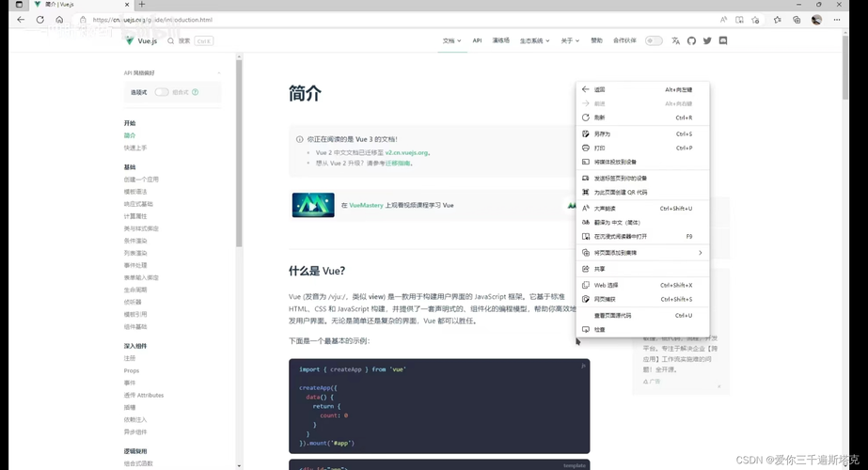Open the GitHub icon in Vue navbar

pos(691,41)
